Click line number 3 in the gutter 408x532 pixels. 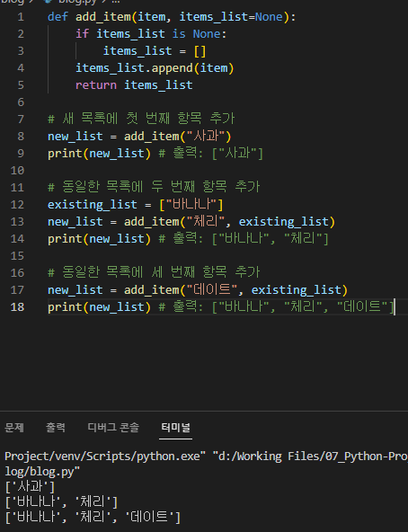coord(21,51)
